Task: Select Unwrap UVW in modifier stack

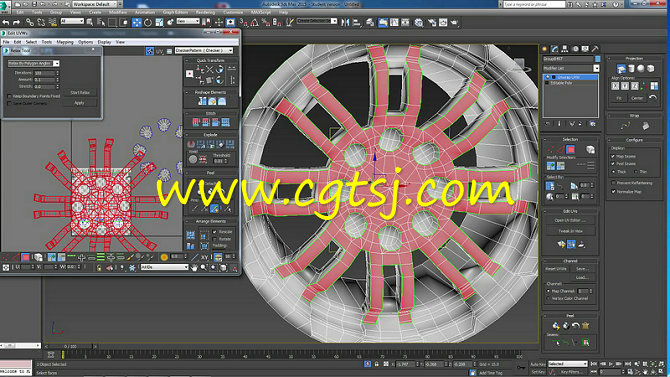Action: pyautogui.click(x=570, y=77)
